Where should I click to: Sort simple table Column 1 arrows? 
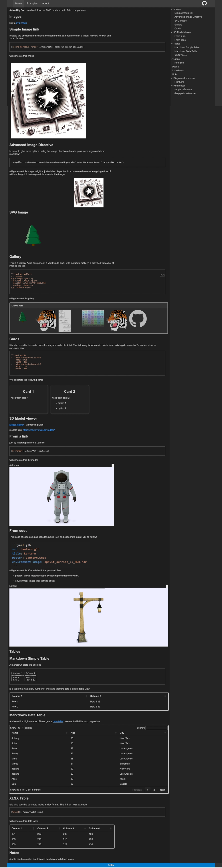[x=86, y=696]
